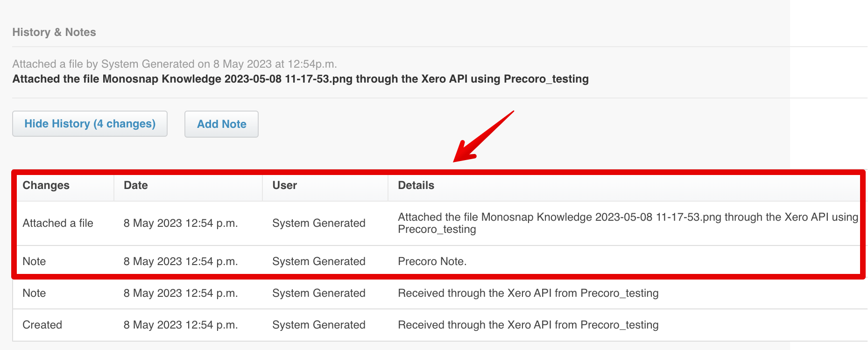Click the 'Created' row changes cell
Image resolution: width=868 pixels, height=350 pixels.
pos(42,325)
